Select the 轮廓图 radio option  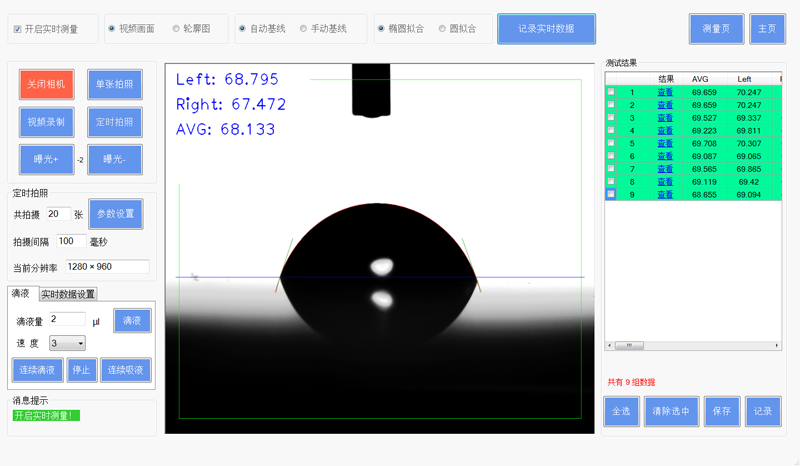coord(176,29)
